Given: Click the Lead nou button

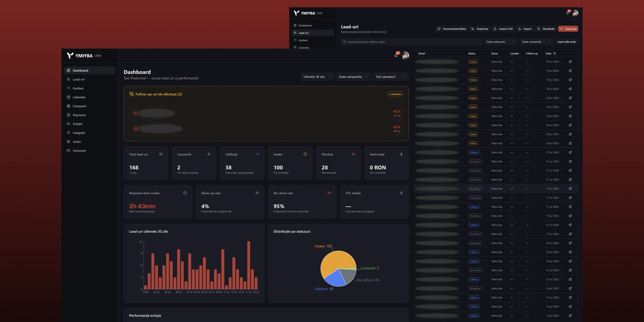Looking at the screenshot, I should (568, 29).
